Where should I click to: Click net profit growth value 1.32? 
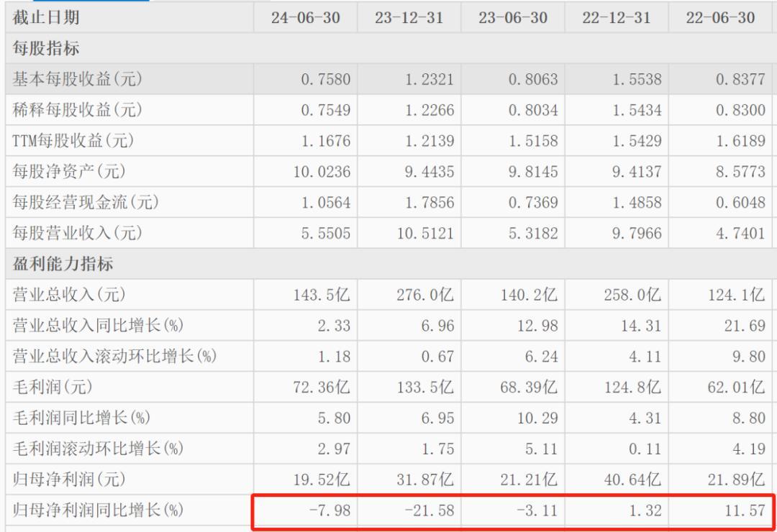click(645, 510)
